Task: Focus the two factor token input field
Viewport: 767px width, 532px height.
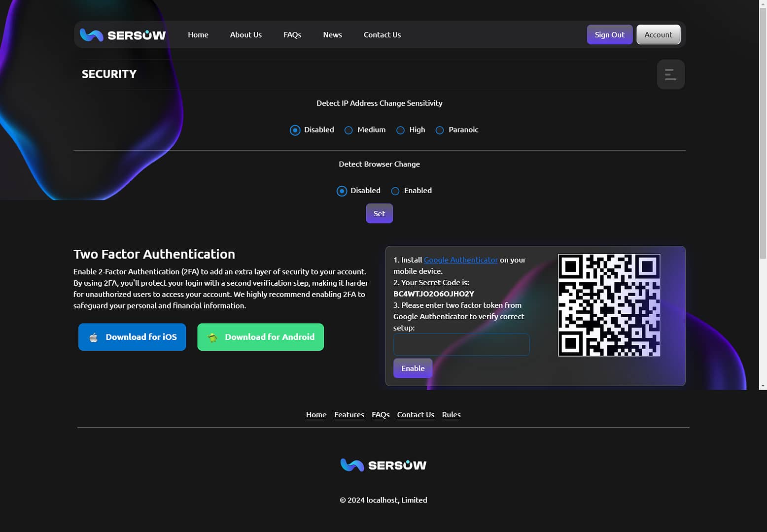Action: tap(461, 345)
